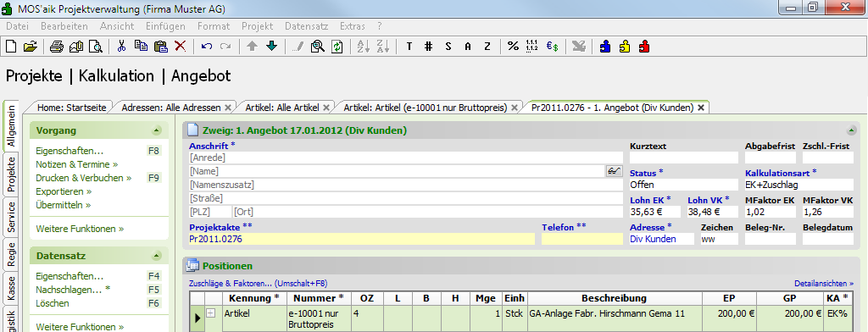Image resolution: width=868 pixels, height=332 pixels.
Task: Click the Copy icon
Action: pos(142,47)
